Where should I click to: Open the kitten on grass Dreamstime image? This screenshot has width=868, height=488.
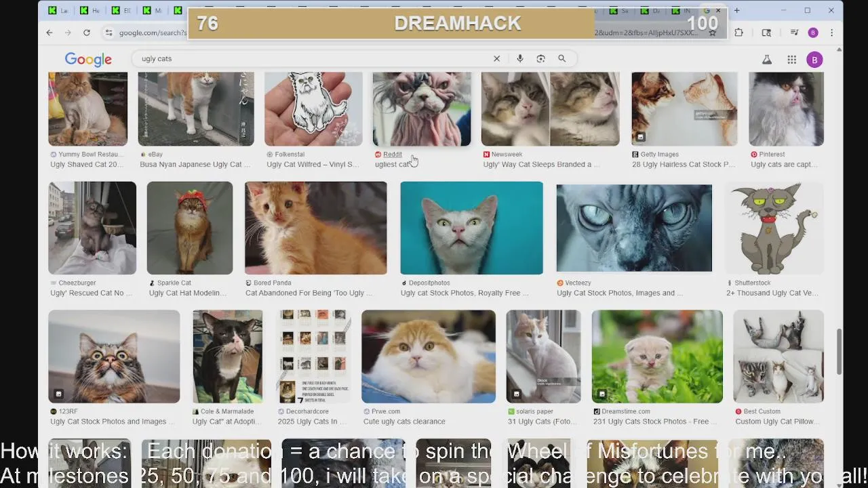click(657, 357)
